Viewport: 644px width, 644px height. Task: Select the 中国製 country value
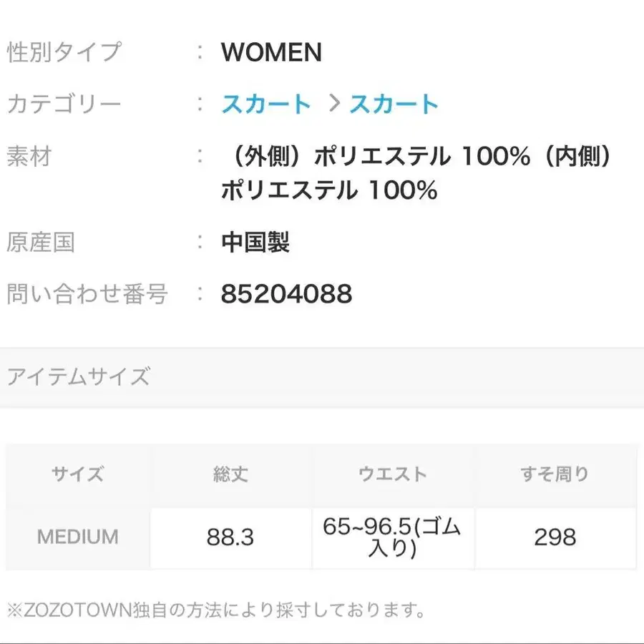[255, 243]
